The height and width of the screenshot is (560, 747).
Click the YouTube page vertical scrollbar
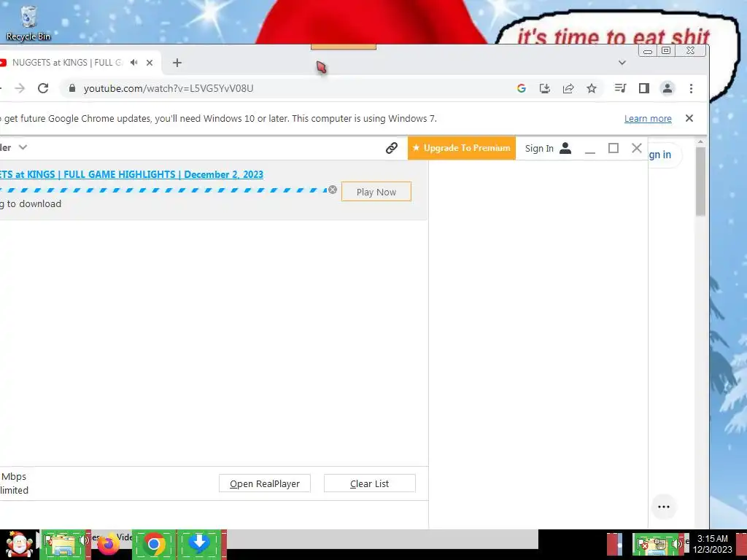coord(700,182)
